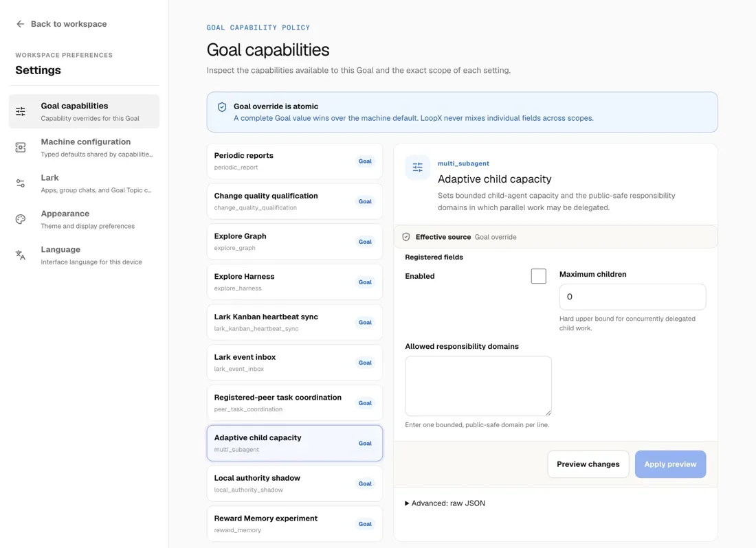Go back to workspace

pyautogui.click(x=61, y=24)
